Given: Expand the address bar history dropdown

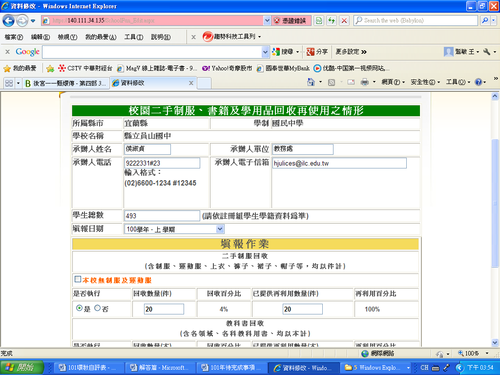Looking at the screenshot, I should 267,21.
